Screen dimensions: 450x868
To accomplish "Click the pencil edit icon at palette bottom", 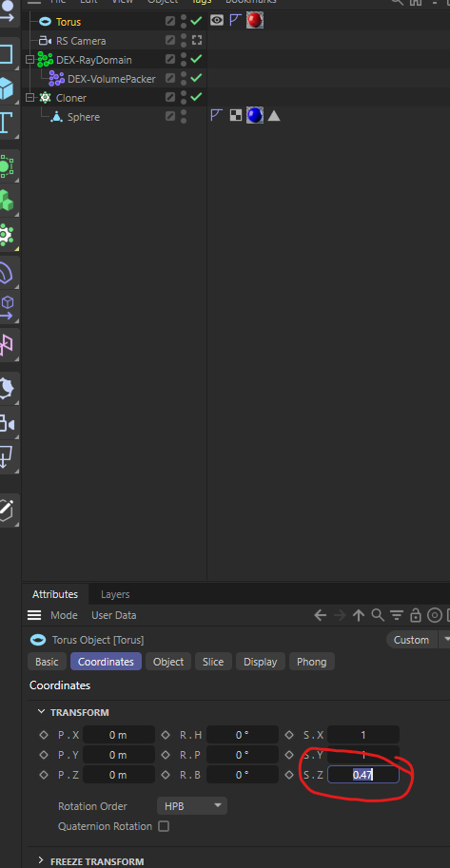I will click(6, 510).
